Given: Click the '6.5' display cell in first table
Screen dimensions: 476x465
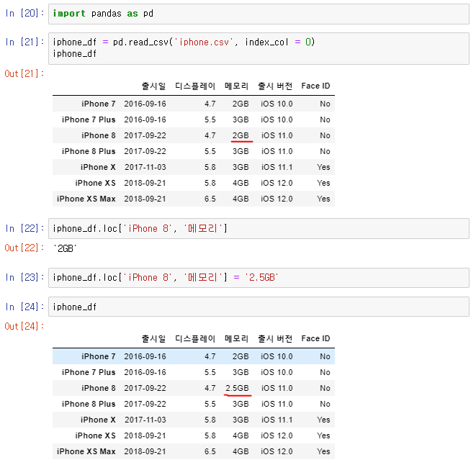Looking at the screenshot, I should pyautogui.click(x=210, y=199).
